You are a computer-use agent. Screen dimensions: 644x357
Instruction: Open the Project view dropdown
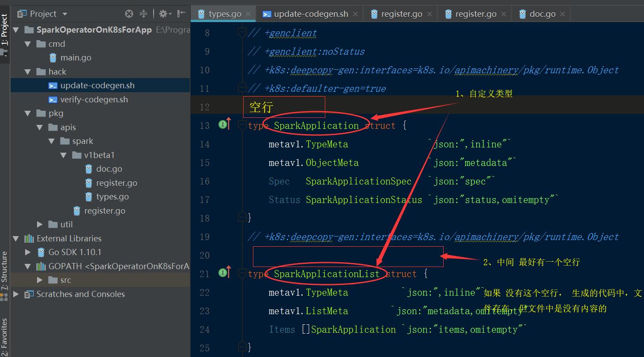coord(65,14)
